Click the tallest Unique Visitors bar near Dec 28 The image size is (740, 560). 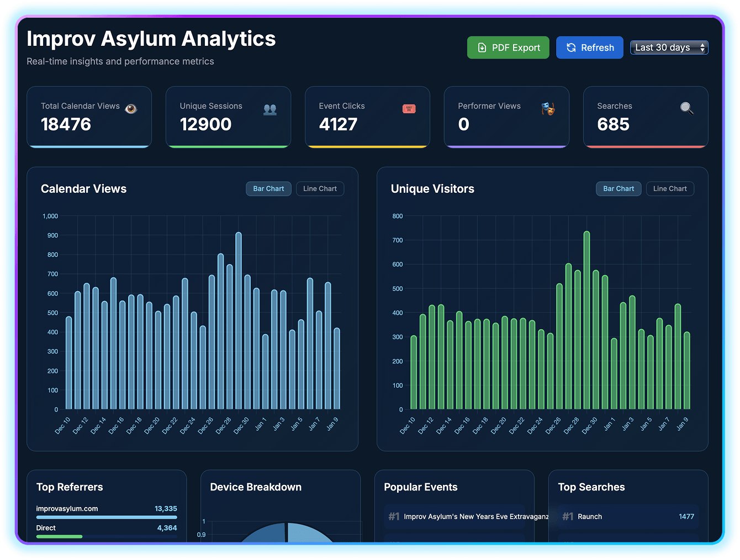pos(586,320)
